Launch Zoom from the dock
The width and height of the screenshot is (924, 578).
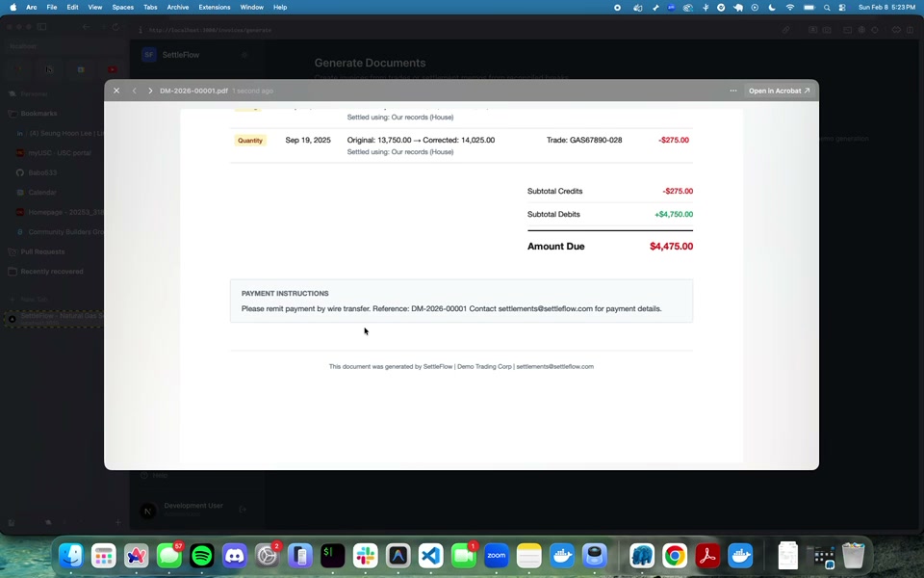point(497,556)
